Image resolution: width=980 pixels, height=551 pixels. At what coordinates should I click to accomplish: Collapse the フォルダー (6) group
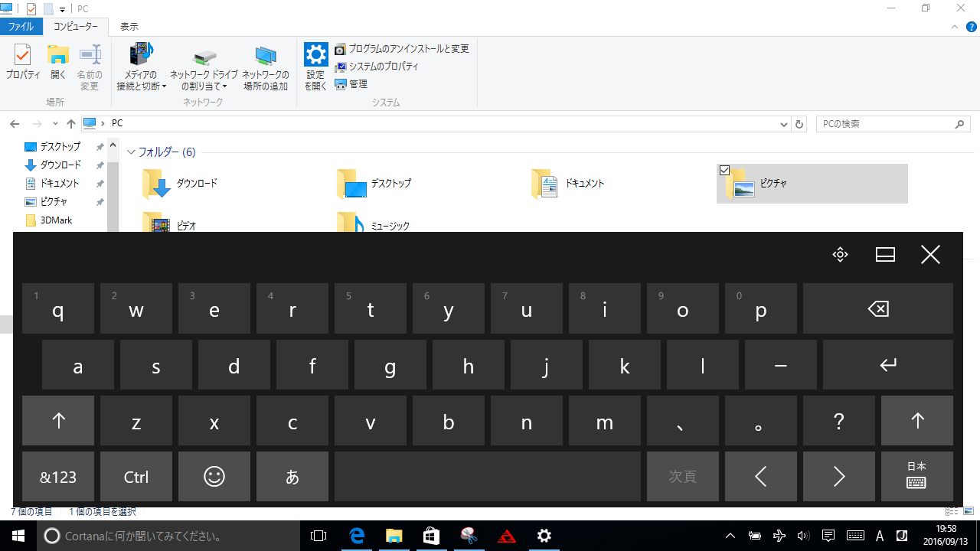[131, 152]
